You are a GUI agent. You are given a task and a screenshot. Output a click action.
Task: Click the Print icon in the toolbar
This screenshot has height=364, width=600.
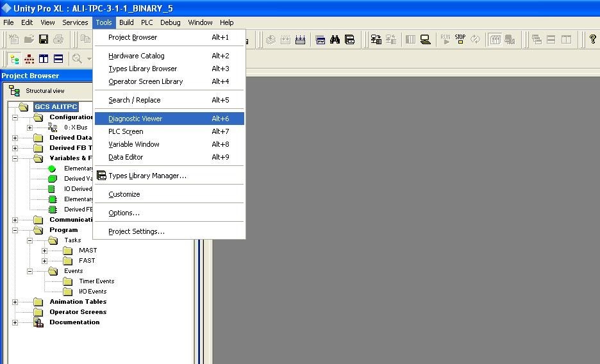[x=58, y=39]
